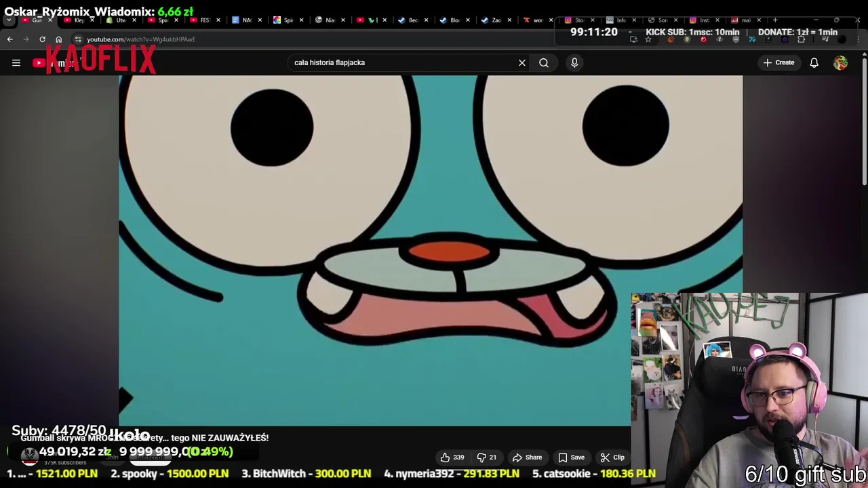Open the Create menu button
The image size is (868, 488).
click(778, 63)
